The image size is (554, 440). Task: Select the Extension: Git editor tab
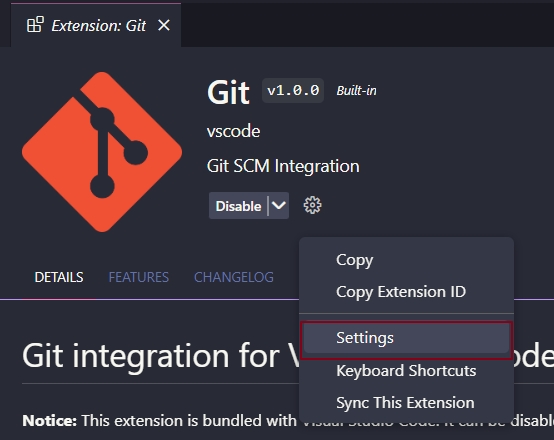coord(96,25)
